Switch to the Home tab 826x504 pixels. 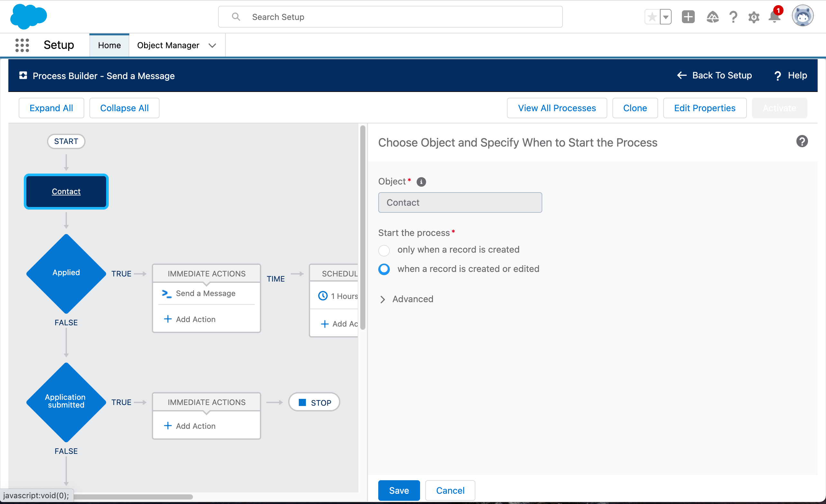pyautogui.click(x=109, y=45)
